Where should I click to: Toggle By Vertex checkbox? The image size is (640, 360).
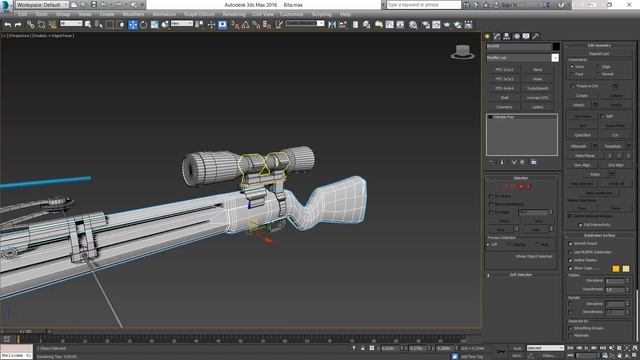(491, 196)
